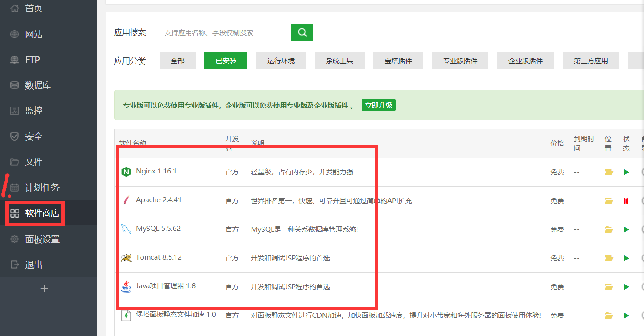This screenshot has height=336, width=644.
Task: Click the 立即升级 upgrade button
Action: (378, 105)
